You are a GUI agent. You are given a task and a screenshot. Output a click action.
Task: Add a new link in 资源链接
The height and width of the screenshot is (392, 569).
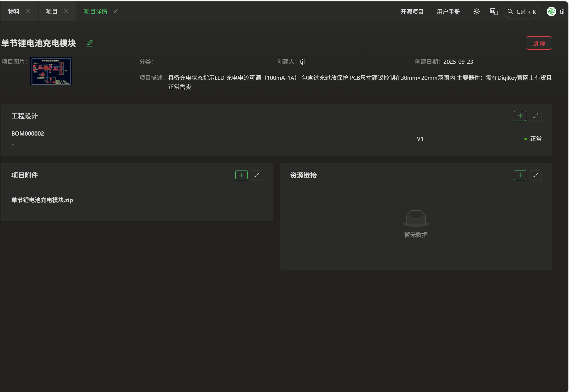click(520, 175)
